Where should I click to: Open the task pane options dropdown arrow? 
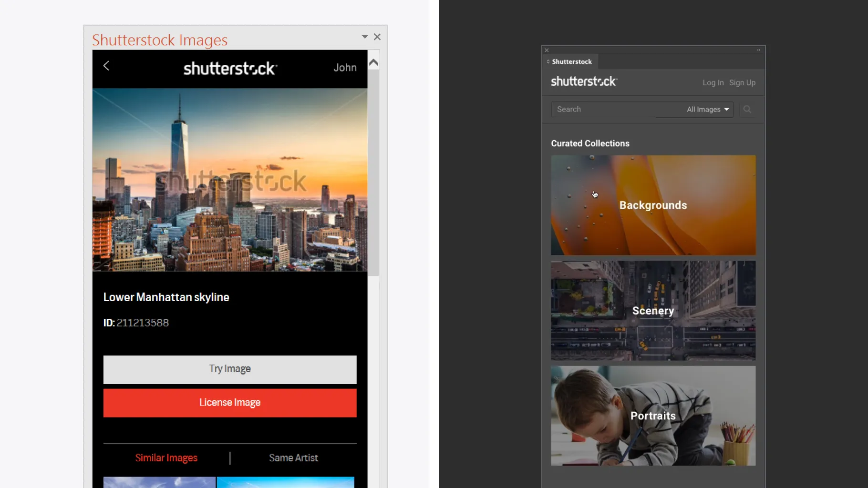[365, 37]
